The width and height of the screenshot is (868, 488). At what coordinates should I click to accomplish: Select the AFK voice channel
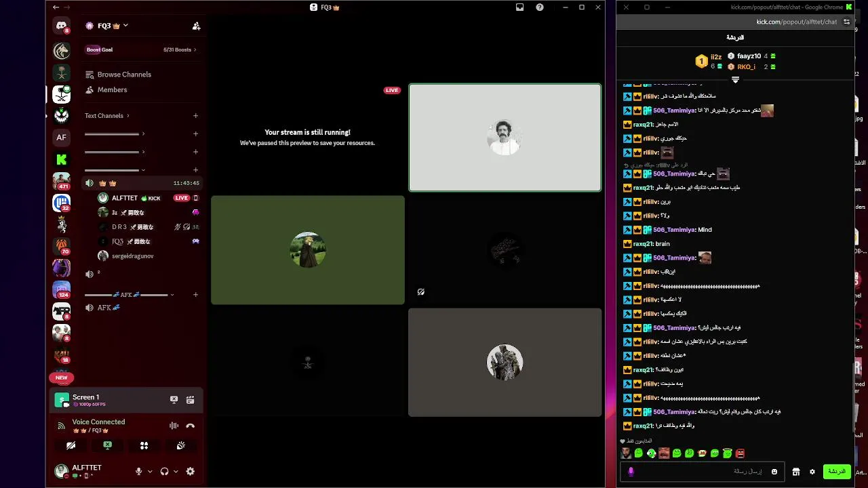142,308
